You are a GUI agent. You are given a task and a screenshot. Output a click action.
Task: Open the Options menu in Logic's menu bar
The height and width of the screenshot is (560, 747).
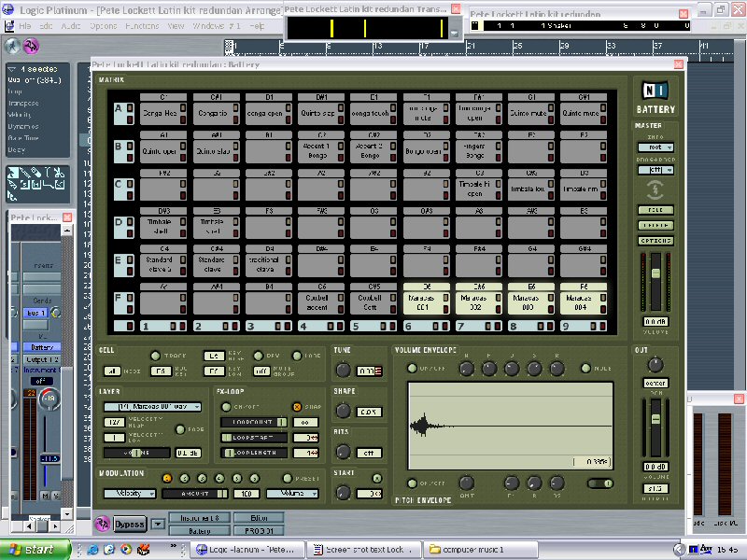coord(101,26)
